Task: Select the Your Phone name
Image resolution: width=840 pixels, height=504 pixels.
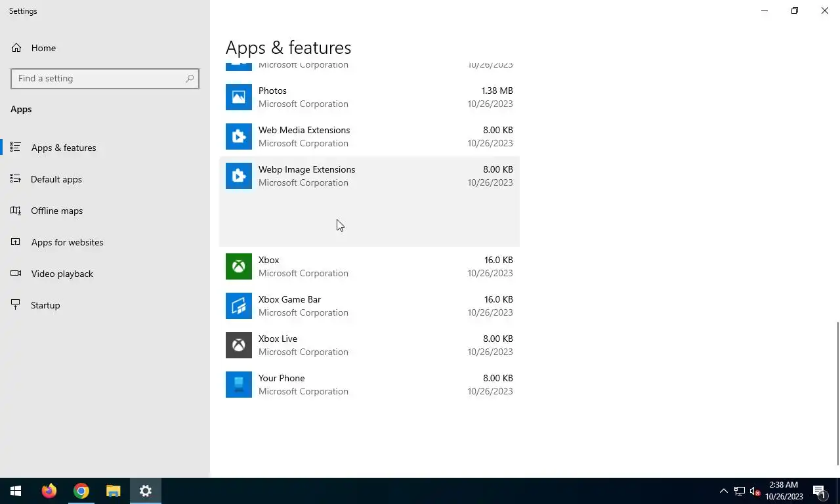Action: tap(282, 378)
